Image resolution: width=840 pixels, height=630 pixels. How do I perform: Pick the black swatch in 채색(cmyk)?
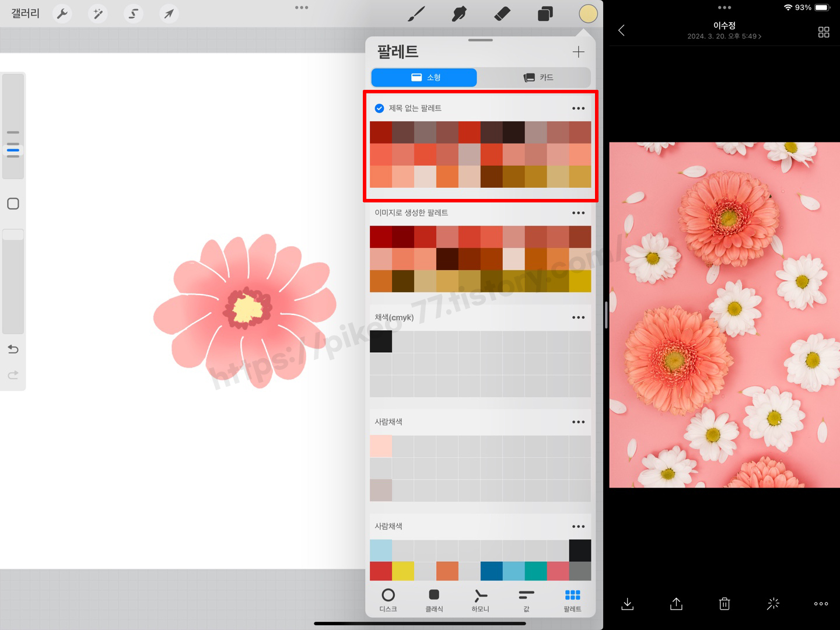(381, 342)
